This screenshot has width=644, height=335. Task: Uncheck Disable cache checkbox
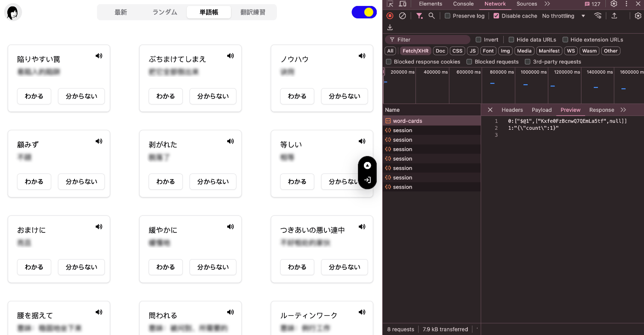tap(496, 16)
